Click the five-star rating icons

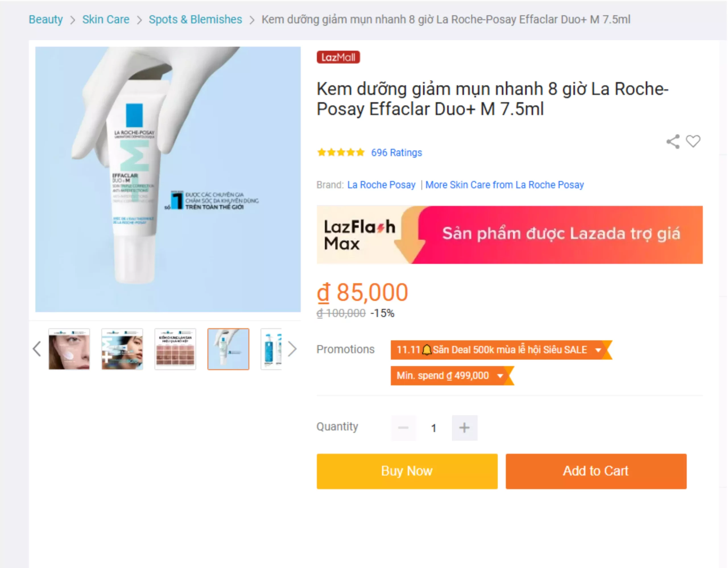tap(341, 153)
